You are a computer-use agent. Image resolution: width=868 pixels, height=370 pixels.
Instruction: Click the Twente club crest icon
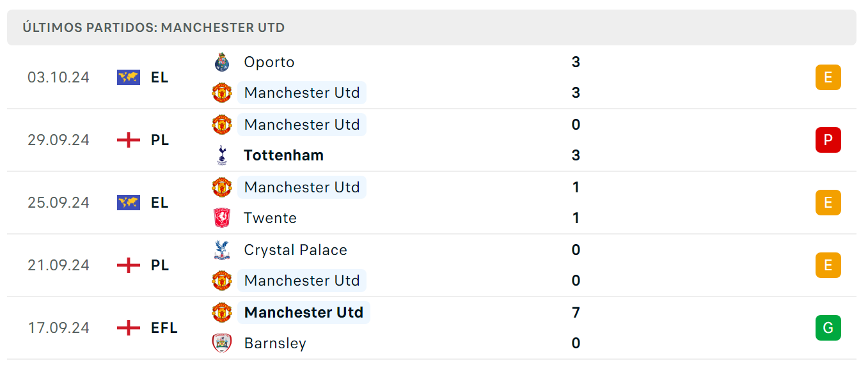(221, 218)
